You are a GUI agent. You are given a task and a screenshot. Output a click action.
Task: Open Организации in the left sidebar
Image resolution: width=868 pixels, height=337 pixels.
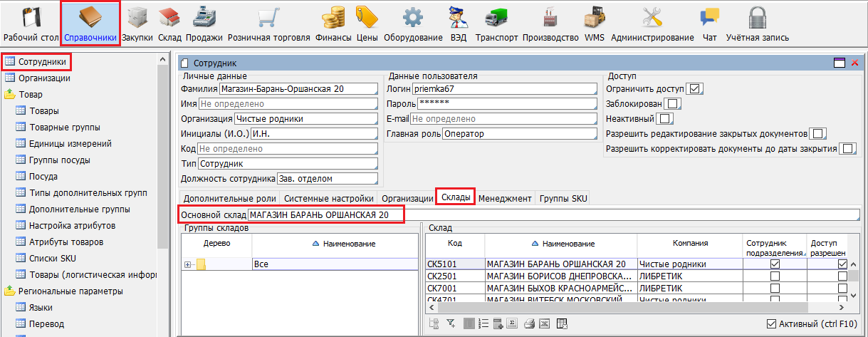click(44, 78)
